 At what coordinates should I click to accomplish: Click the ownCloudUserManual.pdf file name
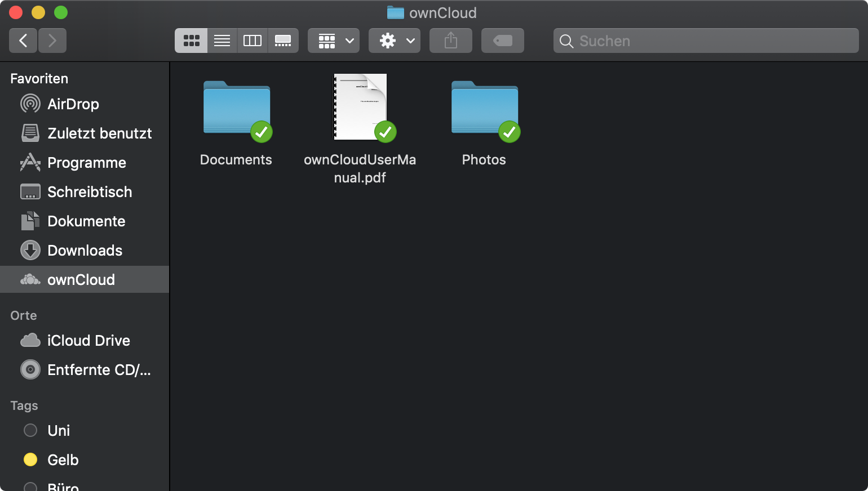360,168
